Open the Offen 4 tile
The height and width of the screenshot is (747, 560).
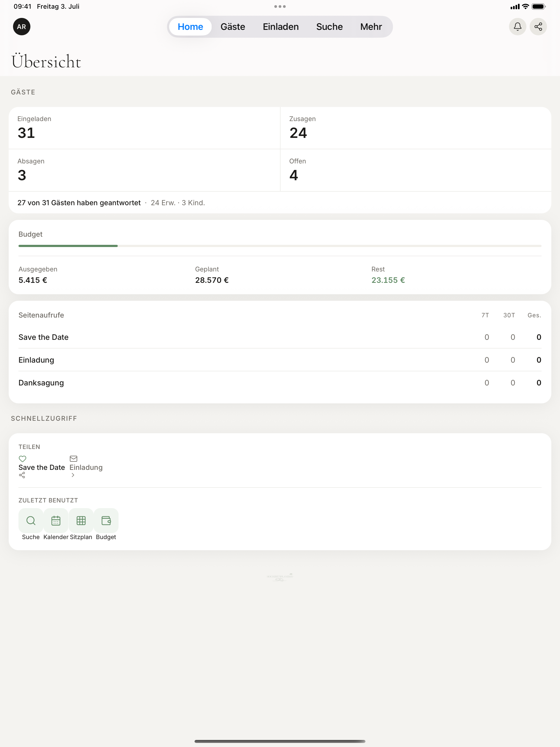[x=416, y=170]
